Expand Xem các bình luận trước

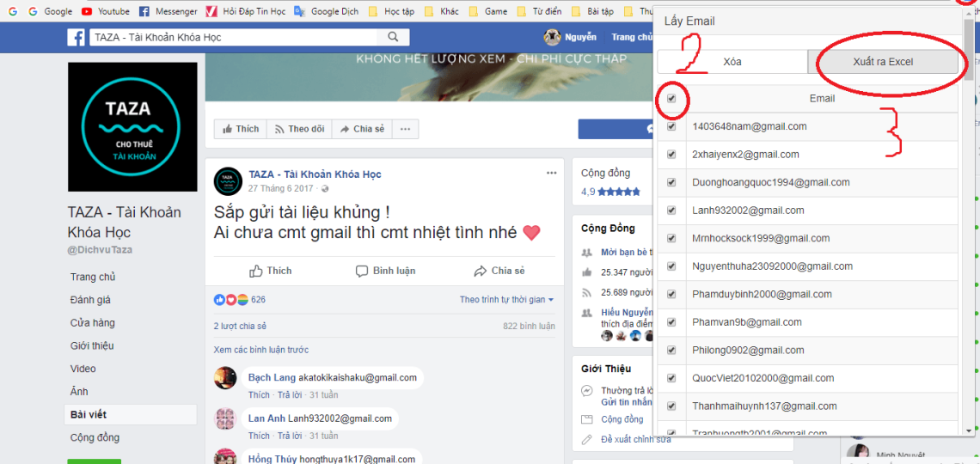coord(260,350)
